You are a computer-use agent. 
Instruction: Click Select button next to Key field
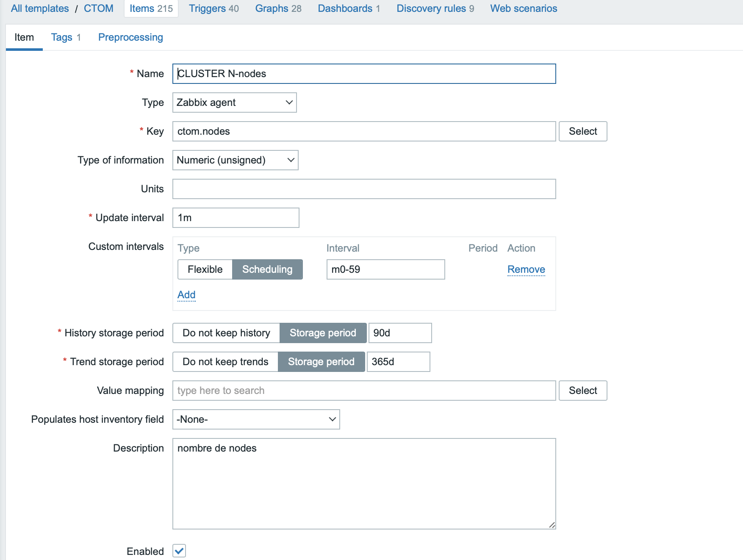(x=582, y=131)
